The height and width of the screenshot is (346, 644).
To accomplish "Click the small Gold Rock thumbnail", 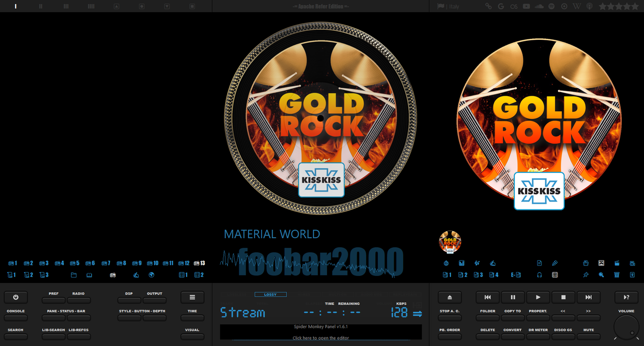I will pyautogui.click(x=450, y=241).
